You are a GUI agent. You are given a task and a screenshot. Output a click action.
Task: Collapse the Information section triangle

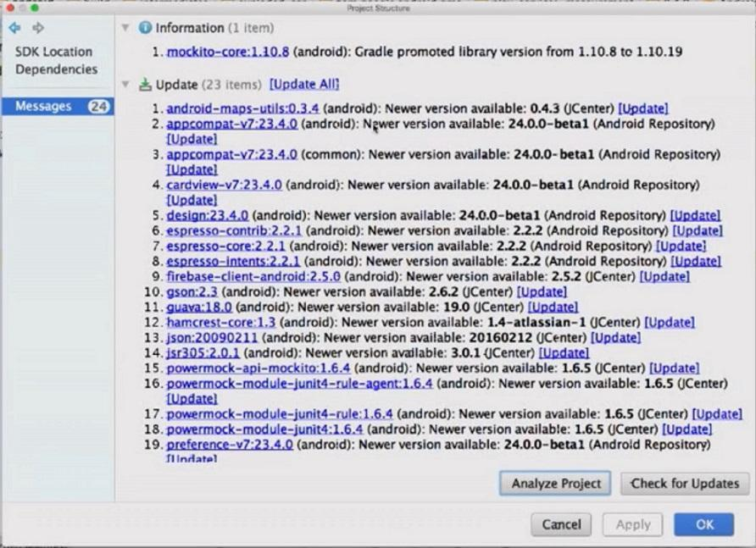pos(125,28)
